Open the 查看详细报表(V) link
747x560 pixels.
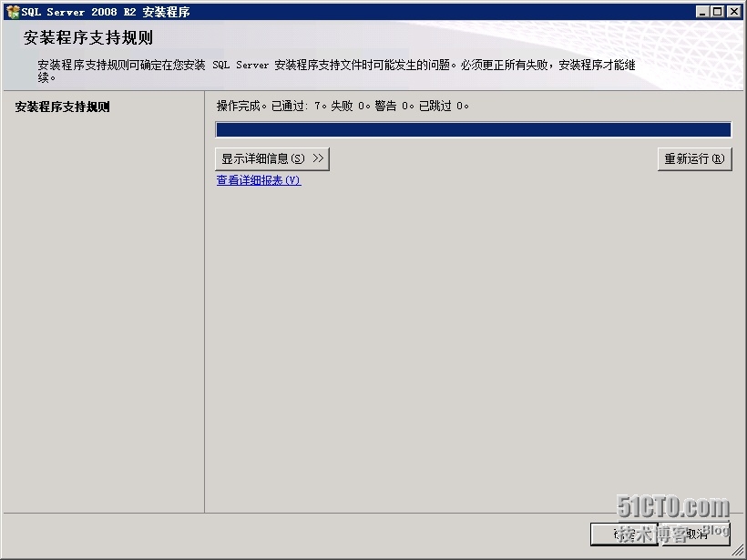(259, 180)
